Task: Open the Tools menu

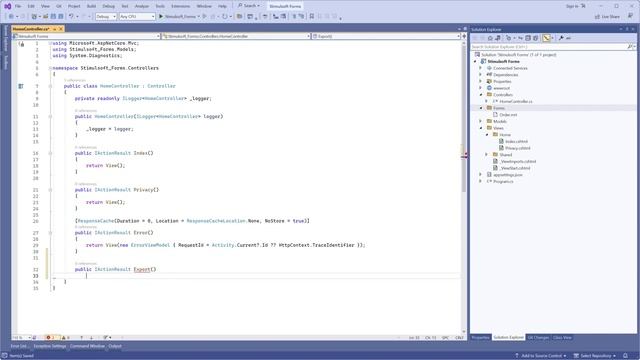Action: click(x=160, y=6)
